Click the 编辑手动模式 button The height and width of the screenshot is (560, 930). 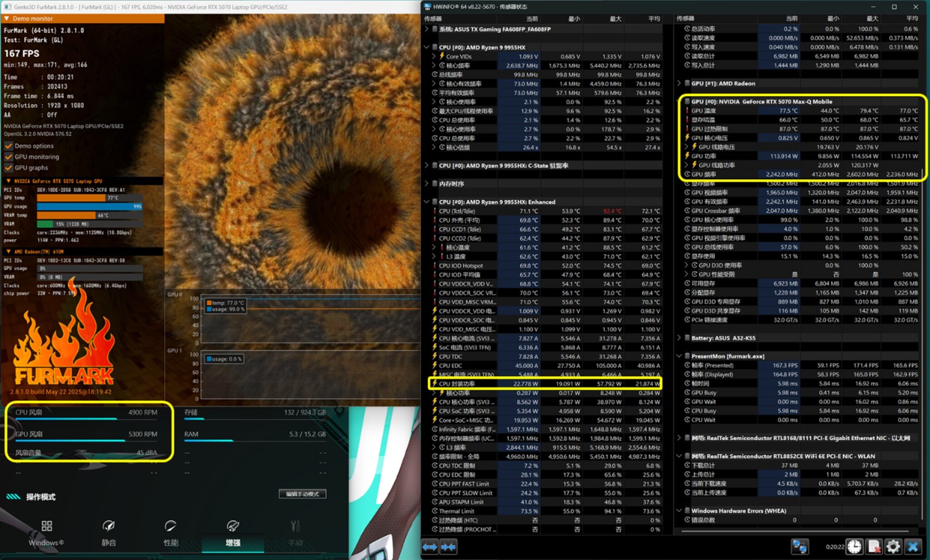(x=302, y=494)
